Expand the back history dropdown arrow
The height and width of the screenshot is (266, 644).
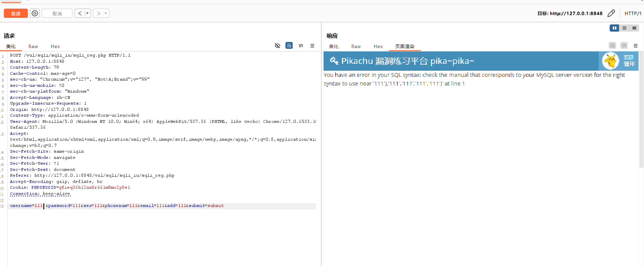[x=87, y=13]
